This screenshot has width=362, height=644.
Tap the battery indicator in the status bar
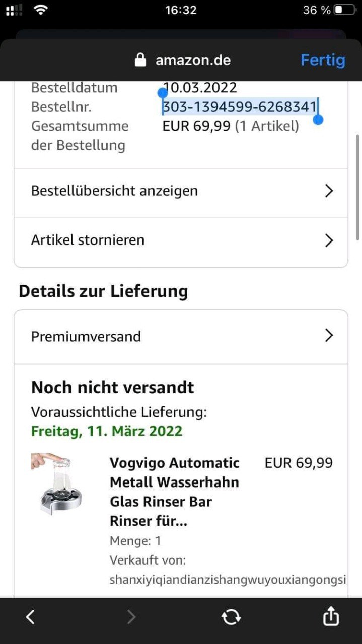pyautogui.click(x=345, y=10)
